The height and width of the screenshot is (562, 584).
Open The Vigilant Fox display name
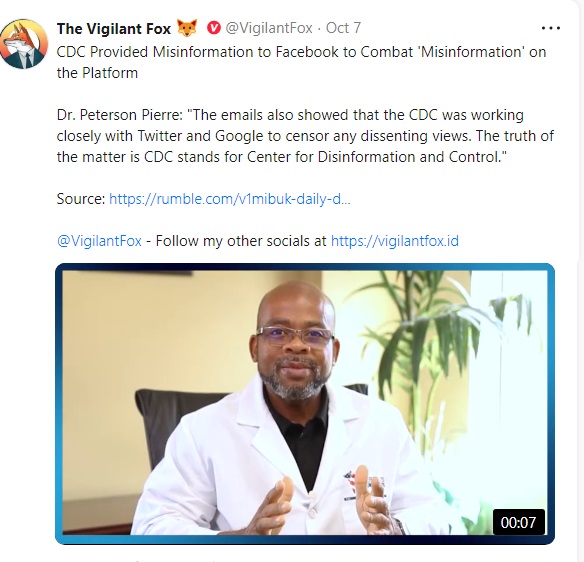[114, 29]
